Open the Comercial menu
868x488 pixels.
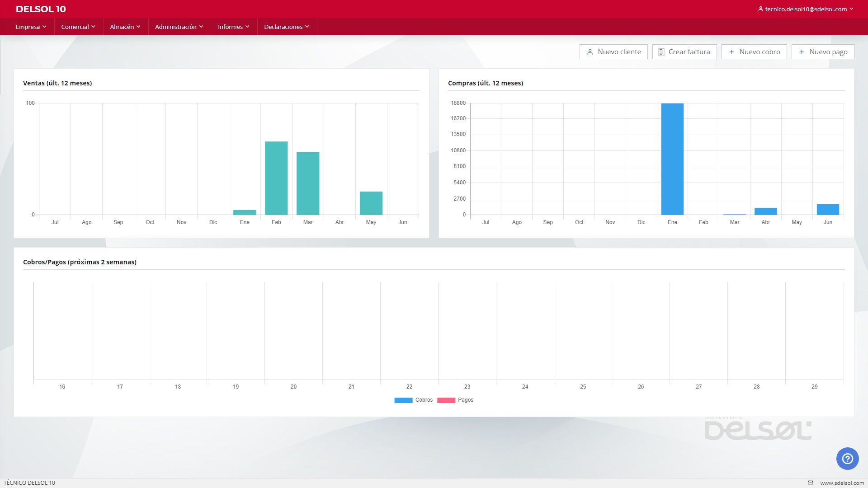(78, 27)
